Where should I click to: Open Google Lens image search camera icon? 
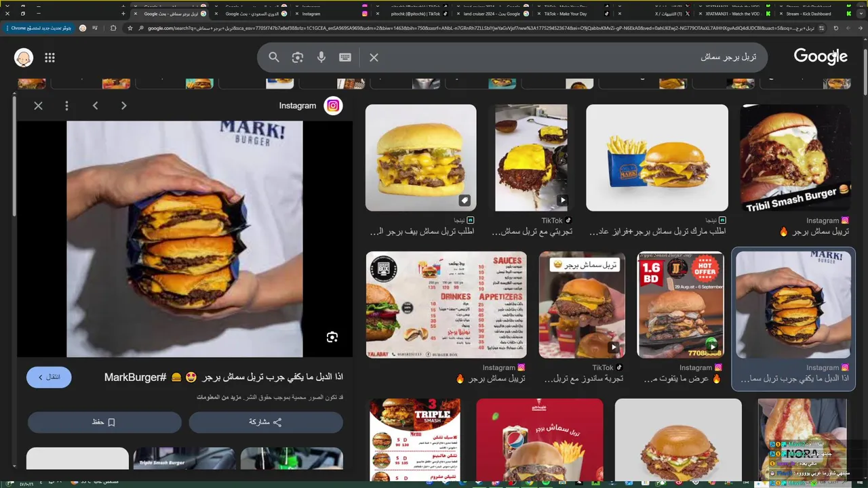[298, 58]
